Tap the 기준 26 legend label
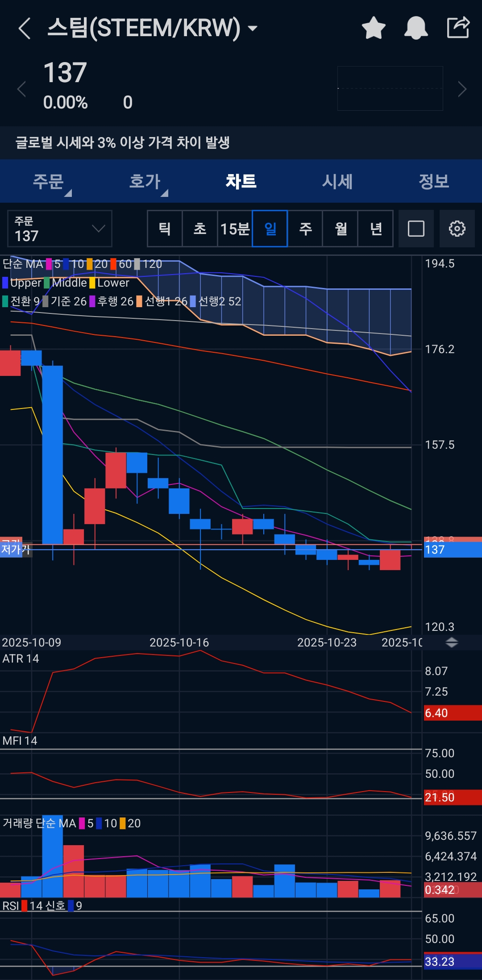This screenshot has height=980, width=482. [x=65, y=301]
